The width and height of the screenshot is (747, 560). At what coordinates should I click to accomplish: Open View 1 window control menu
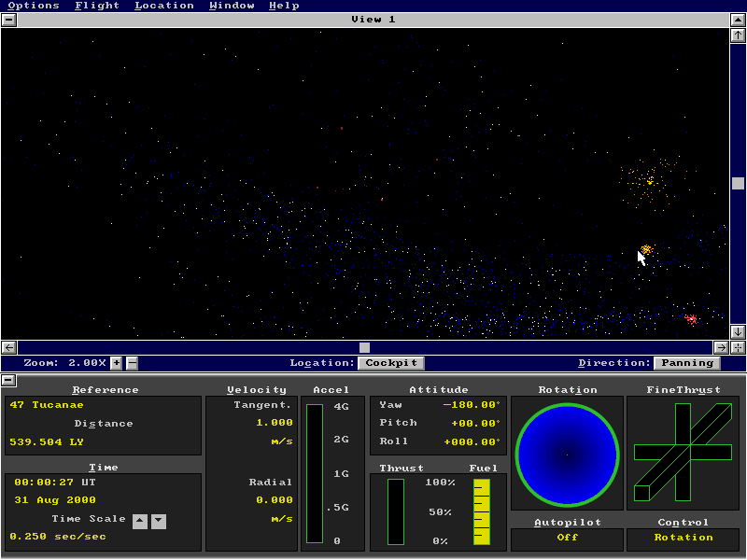click(x=9, y=20)
